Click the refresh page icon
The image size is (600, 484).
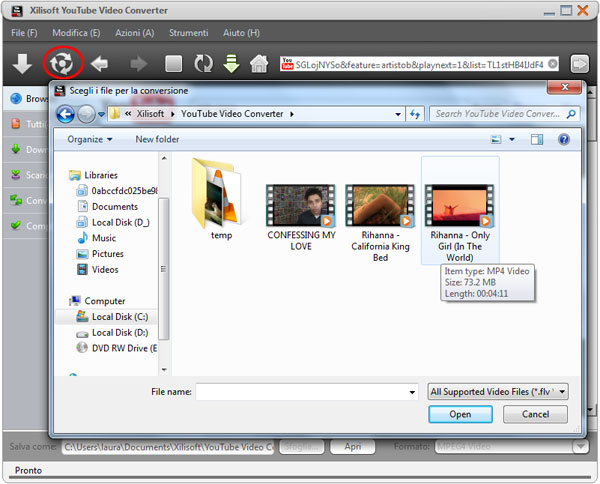tap(203, 64)
